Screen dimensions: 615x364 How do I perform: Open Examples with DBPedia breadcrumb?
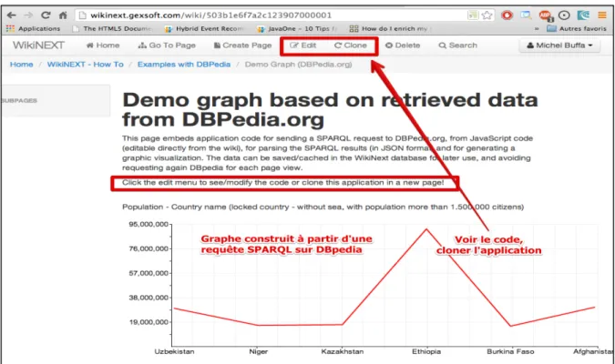click(184, 65)
